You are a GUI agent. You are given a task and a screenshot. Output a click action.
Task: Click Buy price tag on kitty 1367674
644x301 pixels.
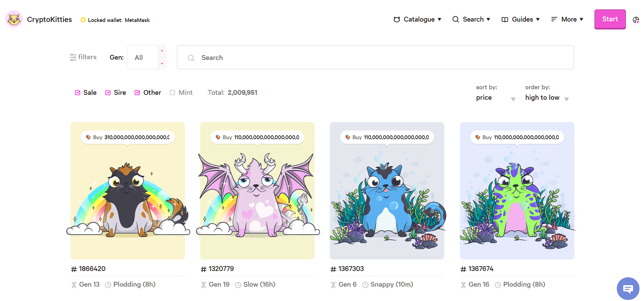517,137
